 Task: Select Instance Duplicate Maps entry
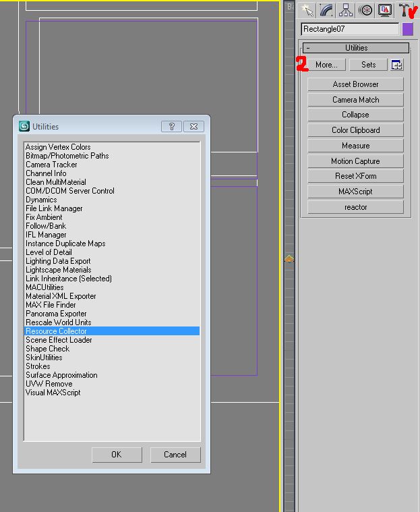click(x=112, y=244)
